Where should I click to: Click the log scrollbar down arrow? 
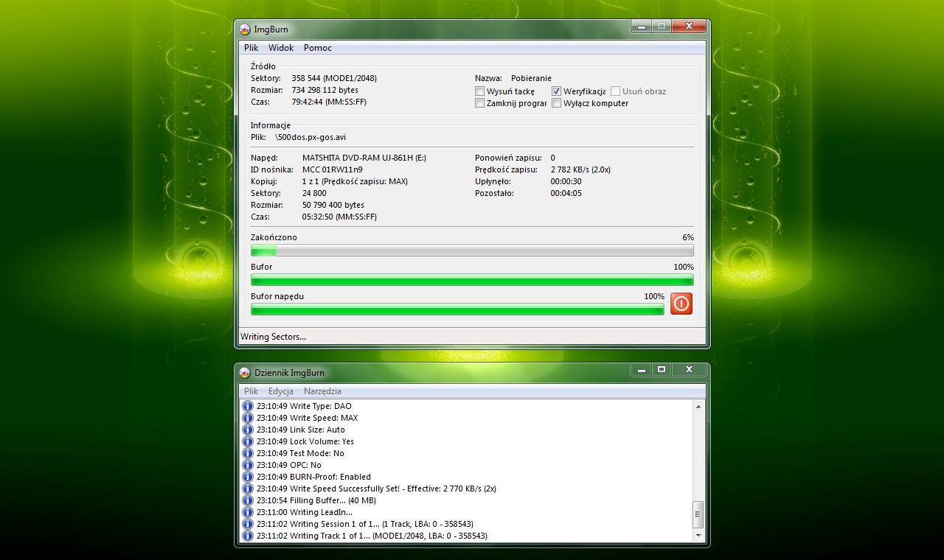698,536
